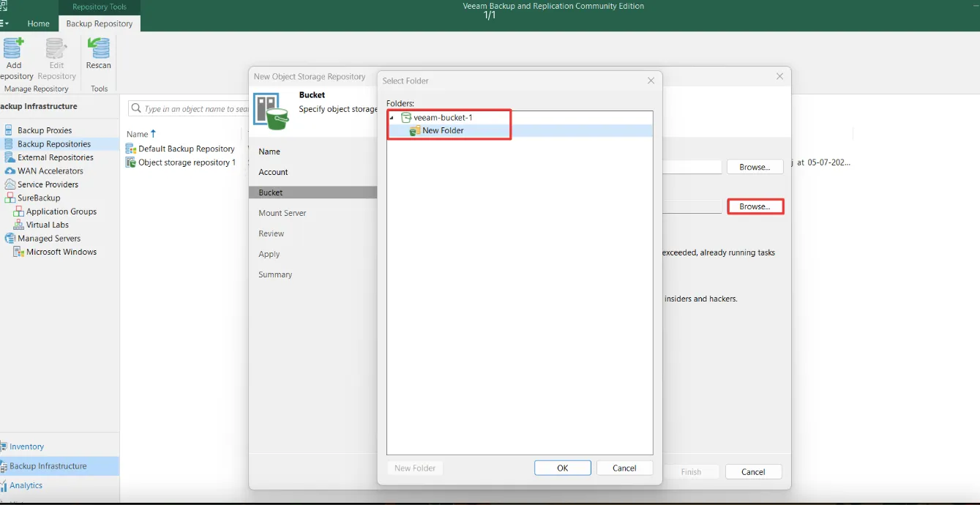This screenshot has height=505, width=980.
Task: Go to the Summary wizard step
Action: click(275, 274)
